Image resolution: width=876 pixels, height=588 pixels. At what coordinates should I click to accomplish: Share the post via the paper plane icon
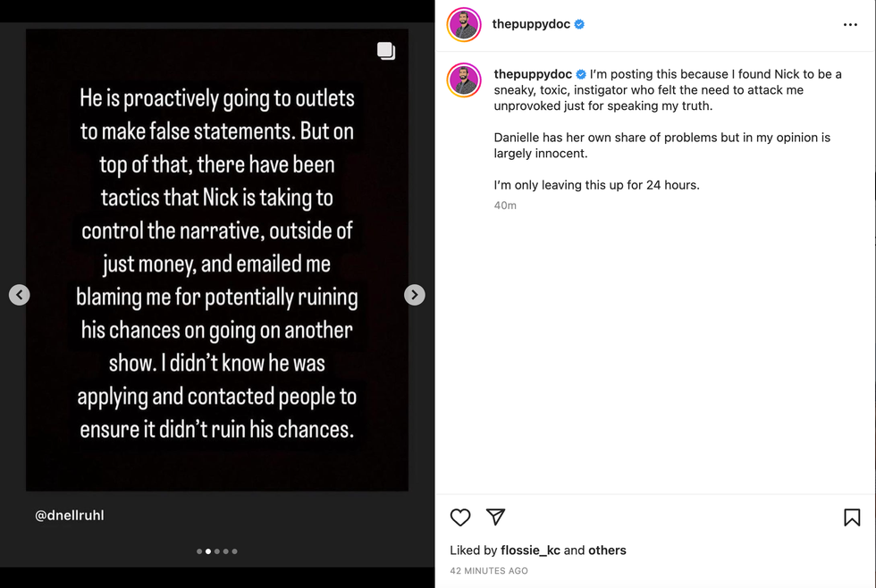point(496,517)
